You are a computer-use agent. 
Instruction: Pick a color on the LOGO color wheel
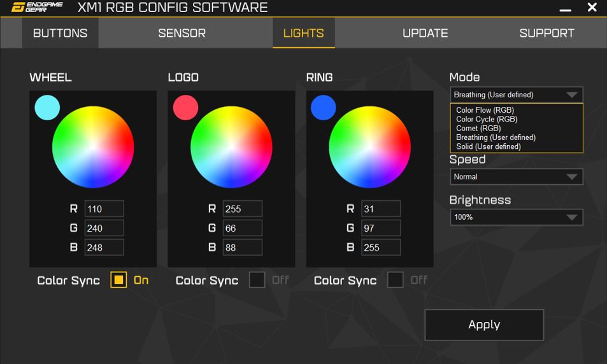[x=231, y=147]
